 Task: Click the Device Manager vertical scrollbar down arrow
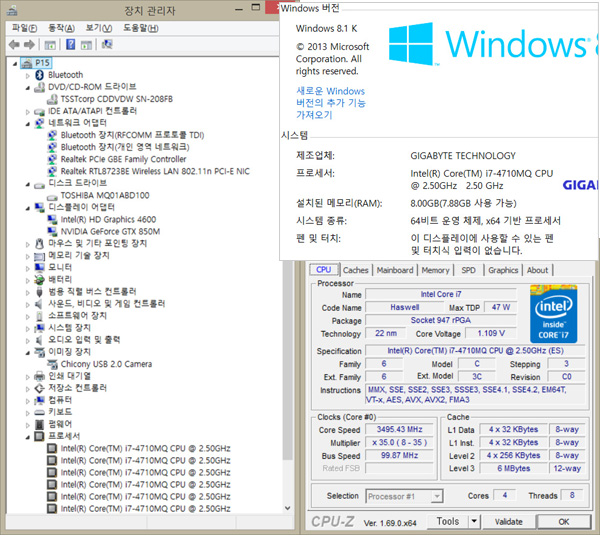point(288,508)
